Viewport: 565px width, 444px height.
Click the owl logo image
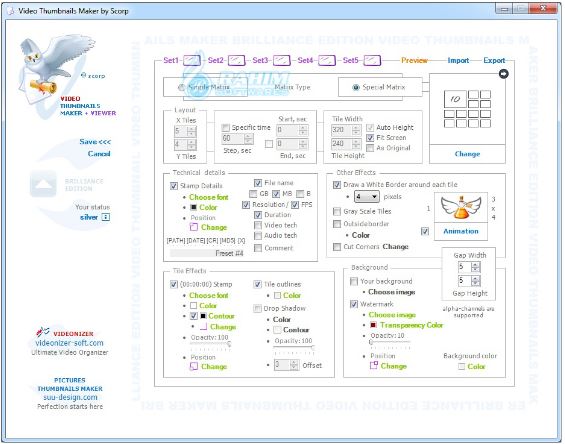click(57, 68)
